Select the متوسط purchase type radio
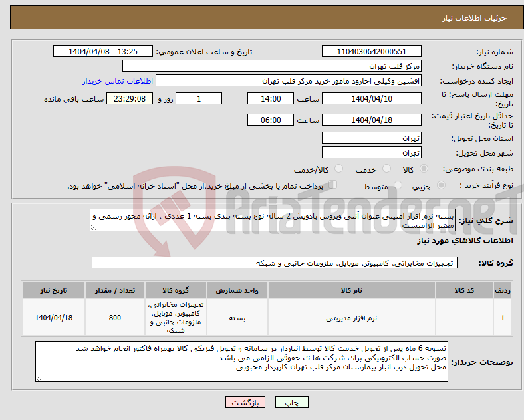The height and width of the screenshot is (420, 524). coord(398,185)
